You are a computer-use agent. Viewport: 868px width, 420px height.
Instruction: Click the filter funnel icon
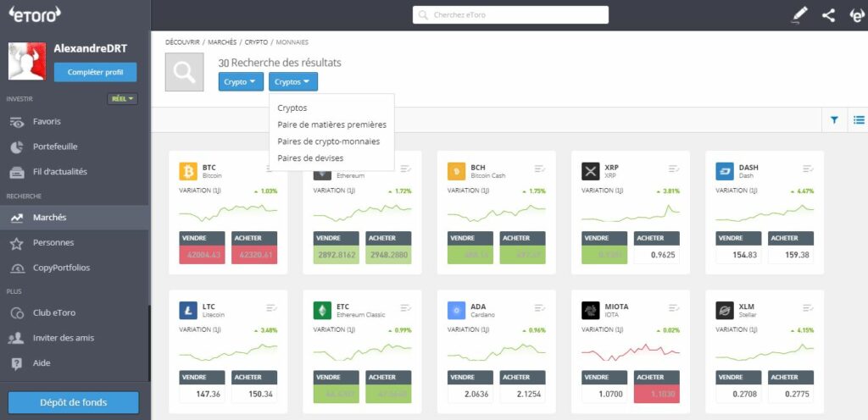(x=834, y=119)
